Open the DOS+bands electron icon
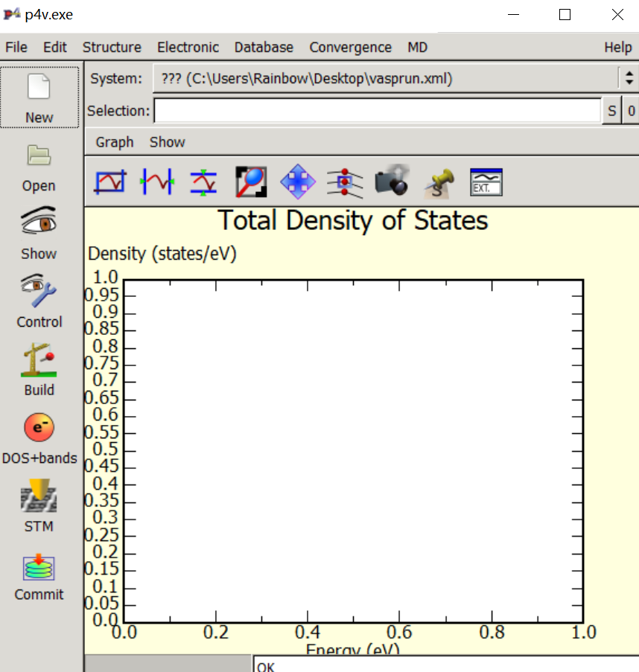 click(x=39, y=428)
